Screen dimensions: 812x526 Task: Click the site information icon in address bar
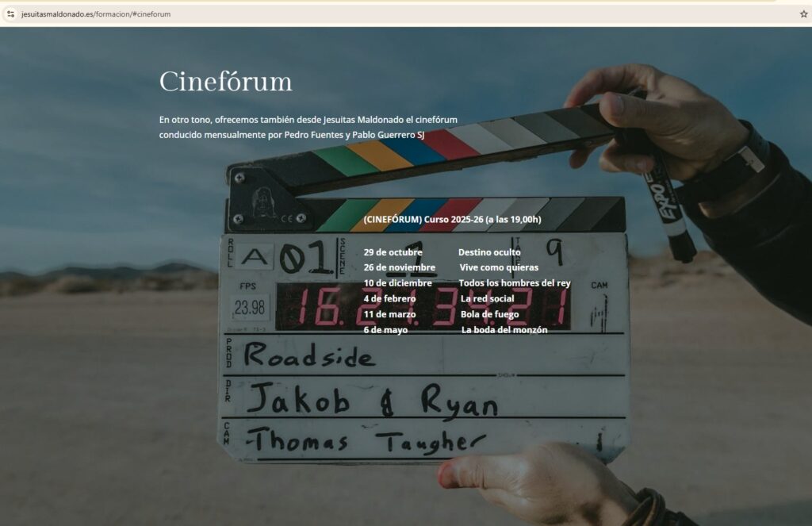tap(10, 13)
